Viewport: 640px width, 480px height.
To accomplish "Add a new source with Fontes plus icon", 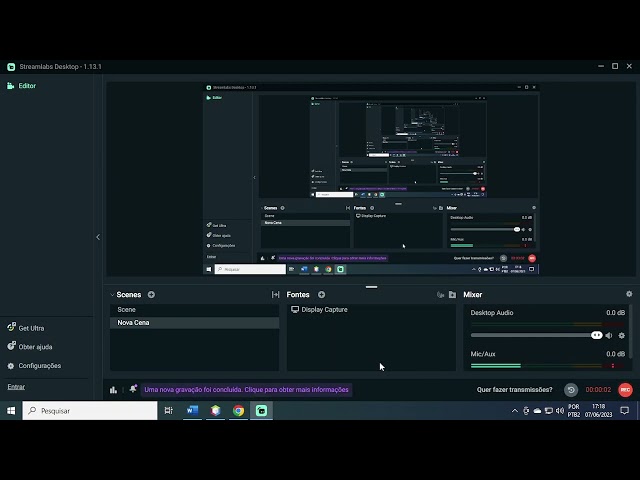I will point(322,294).
